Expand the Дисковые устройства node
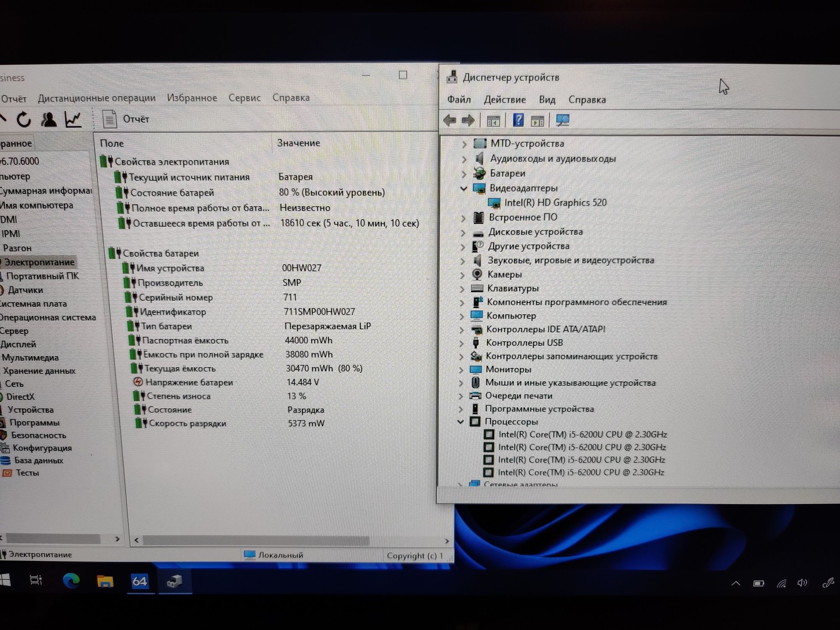The height and width of the screenshot is (630, 840). 463,232
